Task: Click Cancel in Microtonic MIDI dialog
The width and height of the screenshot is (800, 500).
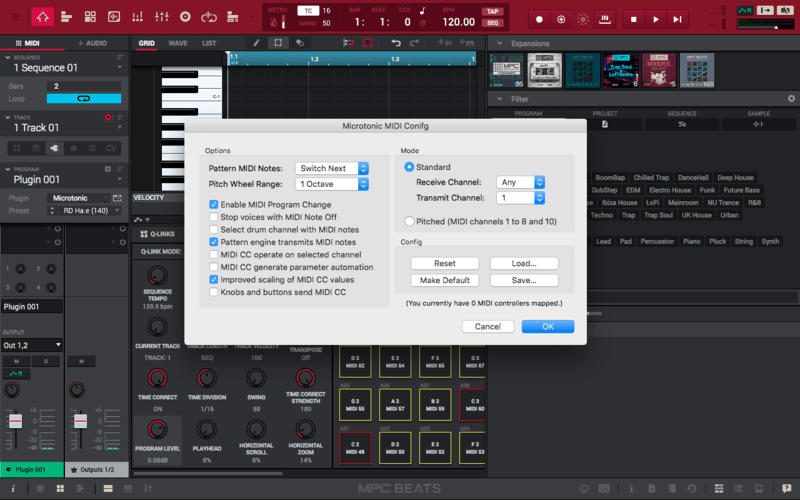Action: tap(488, 327)
